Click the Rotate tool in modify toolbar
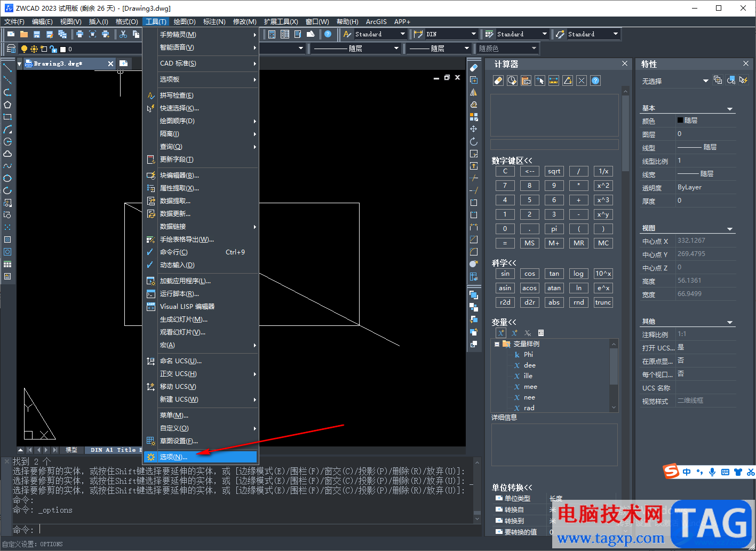The height and width of the screenshot is (551, 756). (x=473, y=141)
